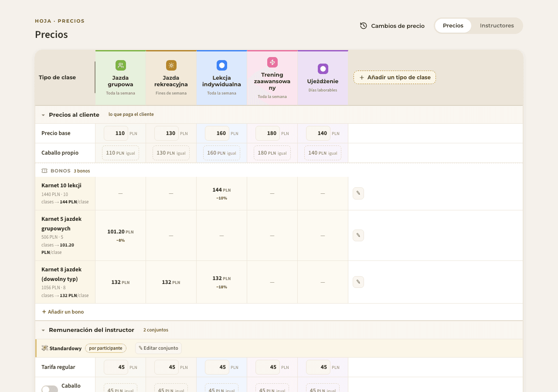Click Tarifa regular field under Trening zaawansowany
The width and height of the screenshot is (558, 392).
268,367
